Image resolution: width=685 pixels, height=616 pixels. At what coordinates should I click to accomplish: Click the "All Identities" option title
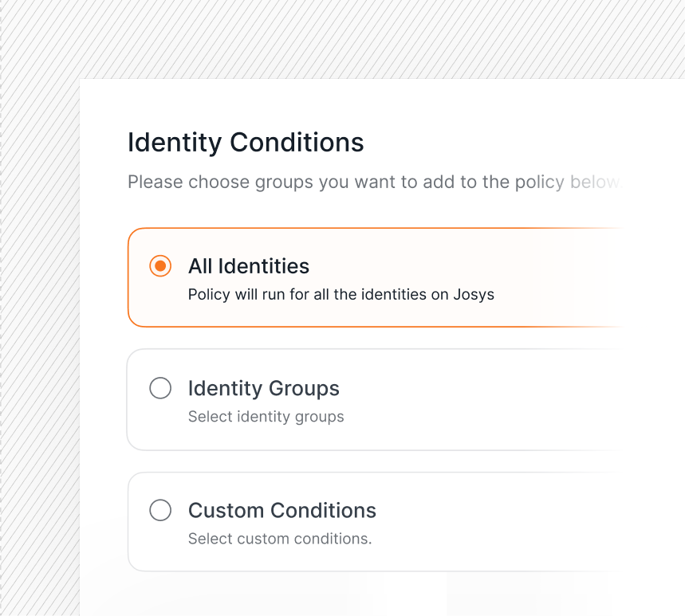(x=249, y=266)
